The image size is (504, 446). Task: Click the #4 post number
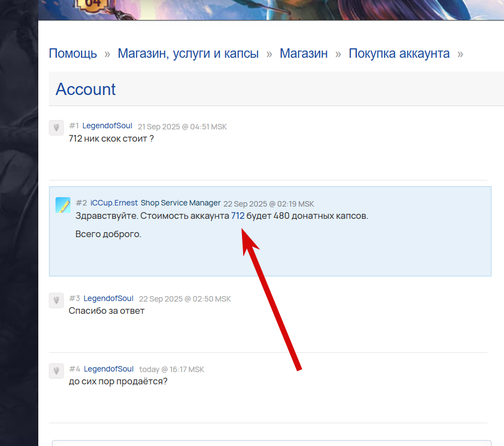tap(74, 369)
